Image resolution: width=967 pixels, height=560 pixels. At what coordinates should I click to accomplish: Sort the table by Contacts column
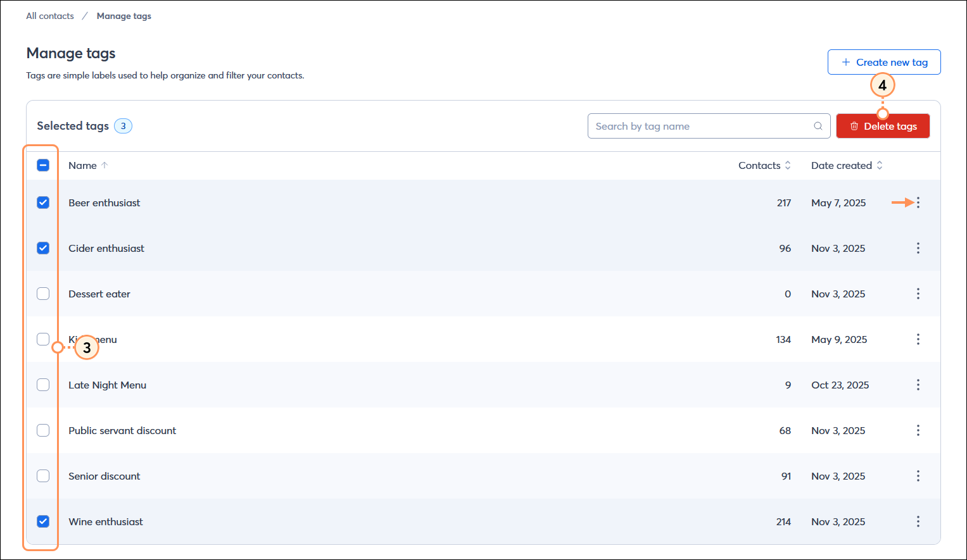pyautogui.click(x=787, y=165)
